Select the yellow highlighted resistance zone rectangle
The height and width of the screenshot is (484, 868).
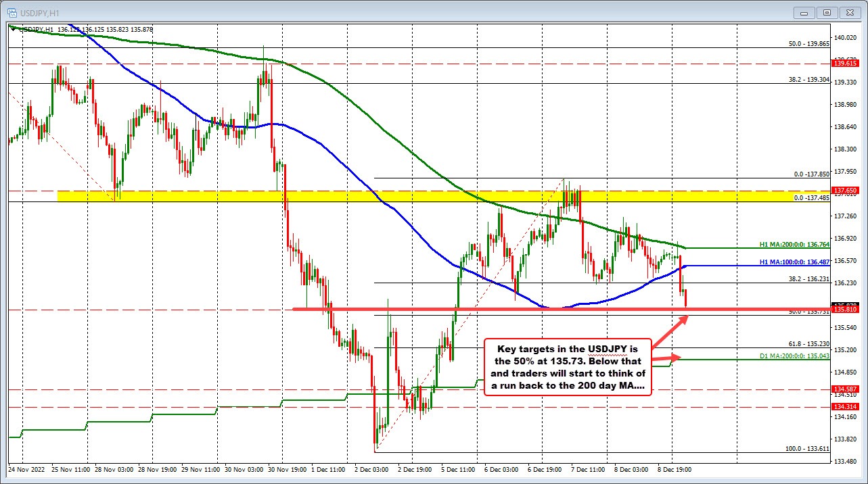pos(443,196)
